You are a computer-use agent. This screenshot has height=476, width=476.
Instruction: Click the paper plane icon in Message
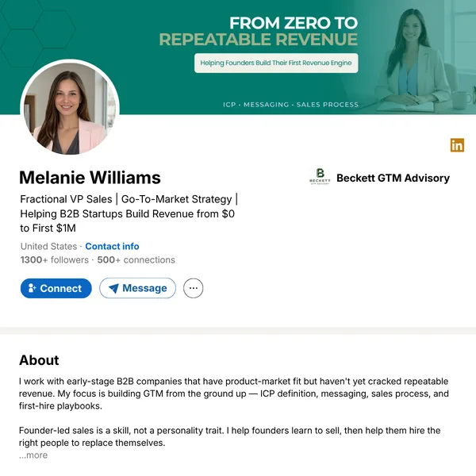click(113, 288)
